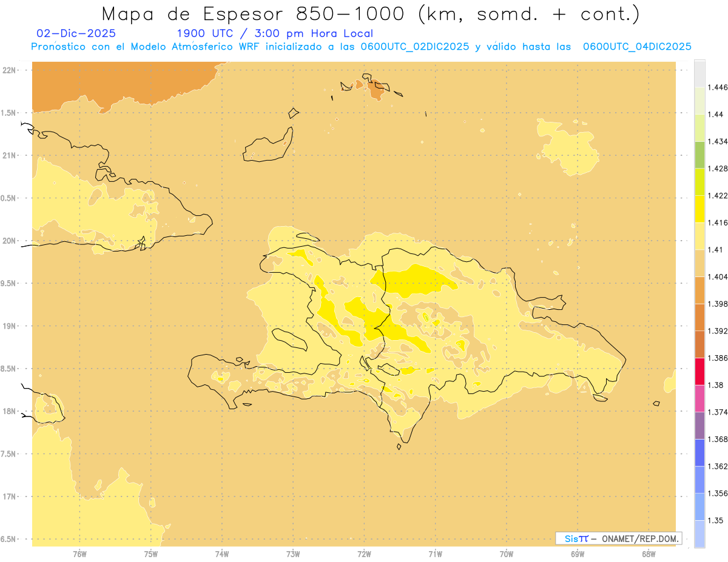Pick the light blue swatch between 1.35 and 1.356
Screen dimensions: 728x562
[699, 506]
